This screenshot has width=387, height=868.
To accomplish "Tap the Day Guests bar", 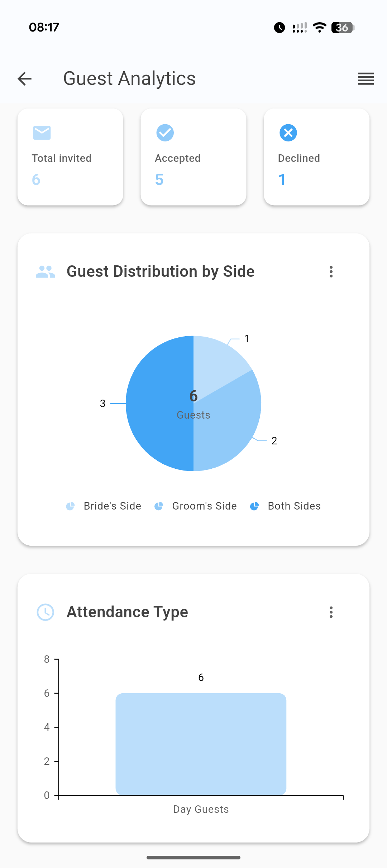I will click(x=201, y=744).
